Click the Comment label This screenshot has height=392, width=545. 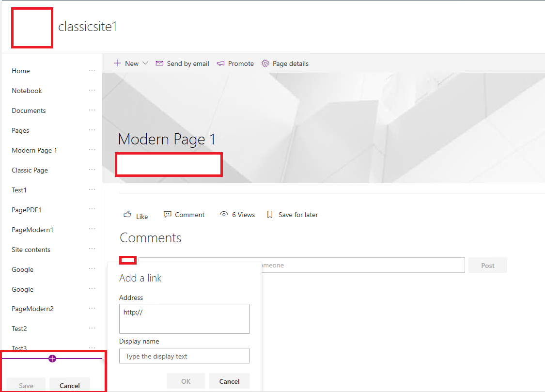click(x=190, y=215)
